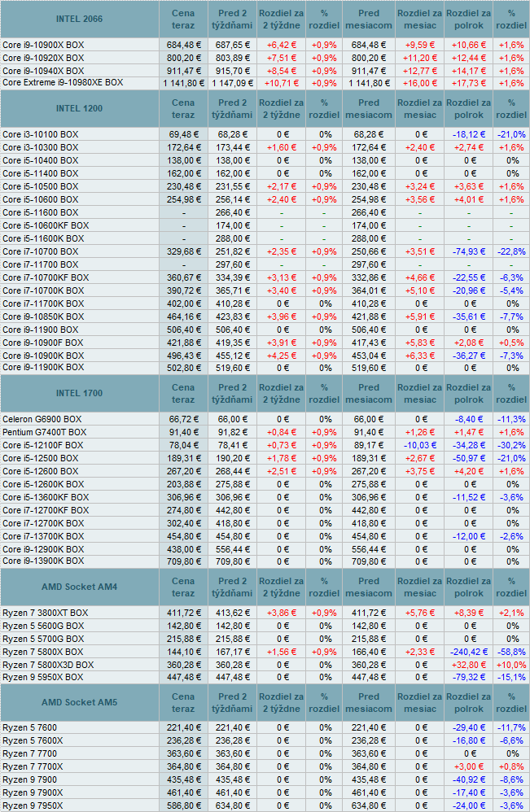Select row label Core i5-11400 BOX
530x812 pixels.
[41, 173]
